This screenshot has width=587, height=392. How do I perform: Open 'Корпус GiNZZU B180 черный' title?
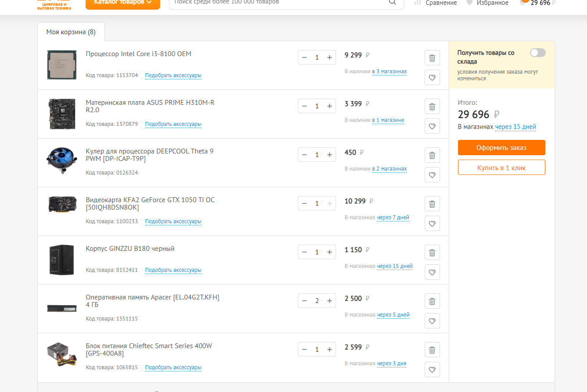coord(130,249)
